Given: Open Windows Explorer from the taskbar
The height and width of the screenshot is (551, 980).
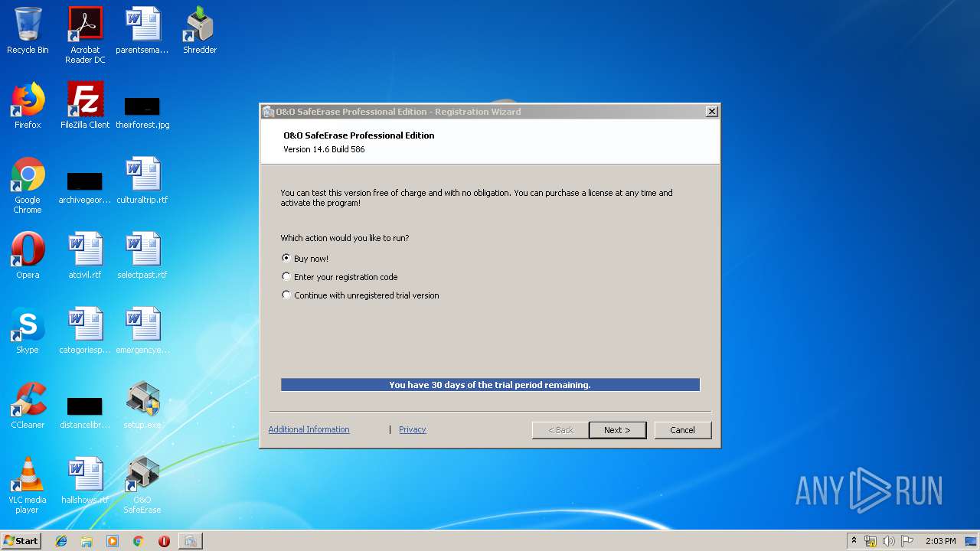Looking at the screenshot, I should click(87, 541).
